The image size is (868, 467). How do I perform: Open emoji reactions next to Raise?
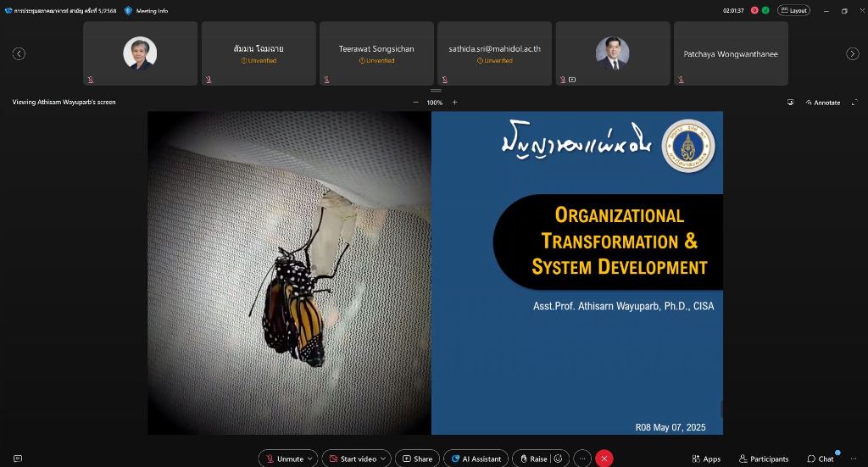click(x=559, y=459)
